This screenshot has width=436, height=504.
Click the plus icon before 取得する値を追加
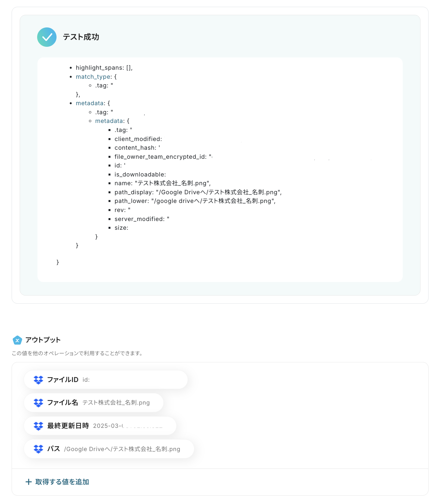pyautogui.click(x=28, y=482)
